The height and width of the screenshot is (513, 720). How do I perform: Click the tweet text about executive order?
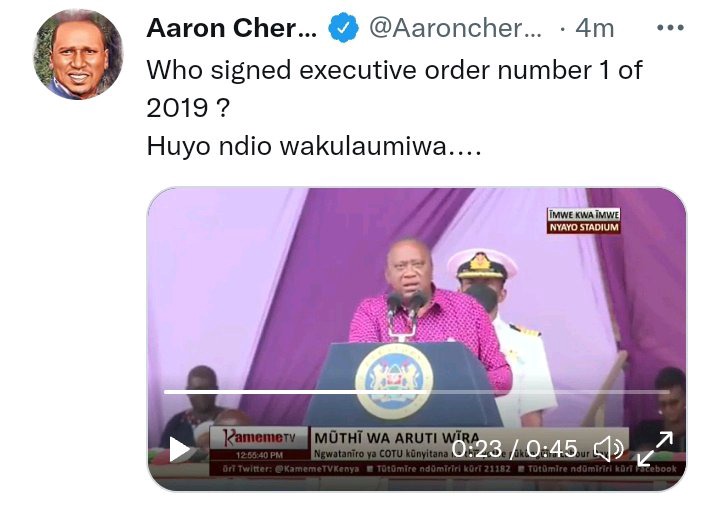394,89
